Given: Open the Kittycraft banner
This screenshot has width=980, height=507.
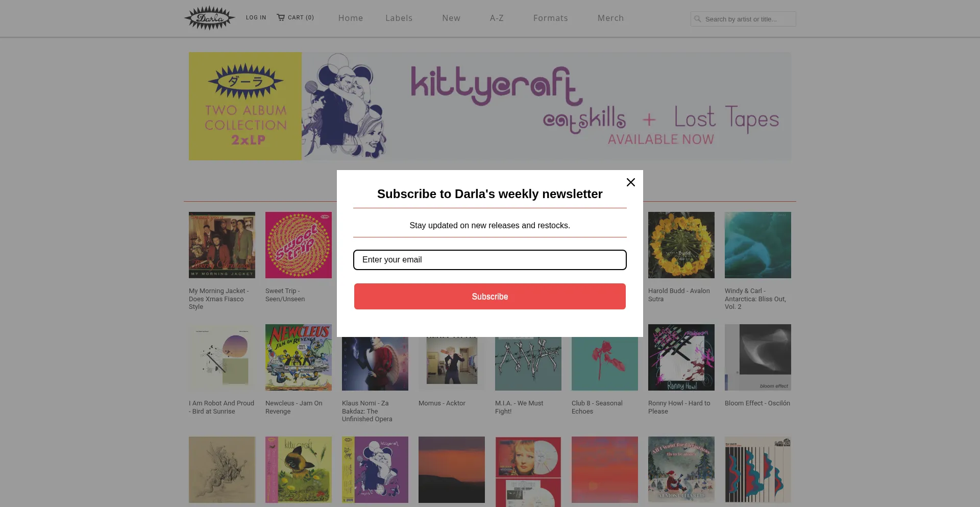Looking at the screenshot, I should point(490,106).
